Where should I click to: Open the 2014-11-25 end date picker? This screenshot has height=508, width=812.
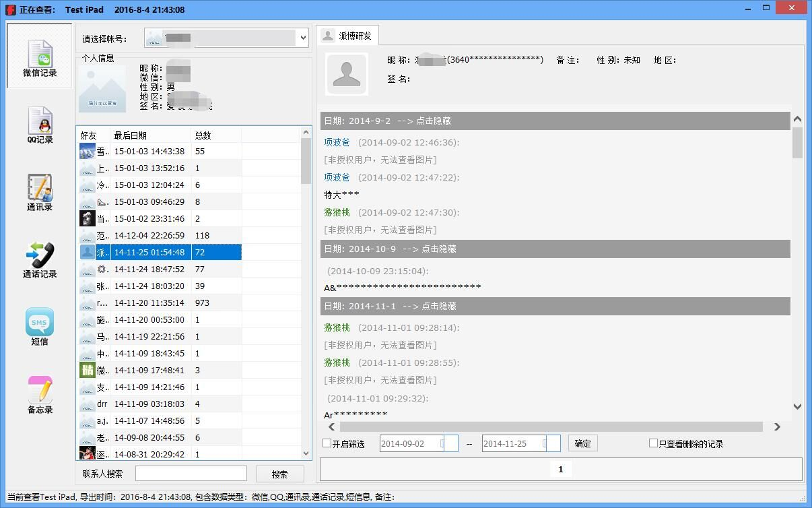(553, 443)
